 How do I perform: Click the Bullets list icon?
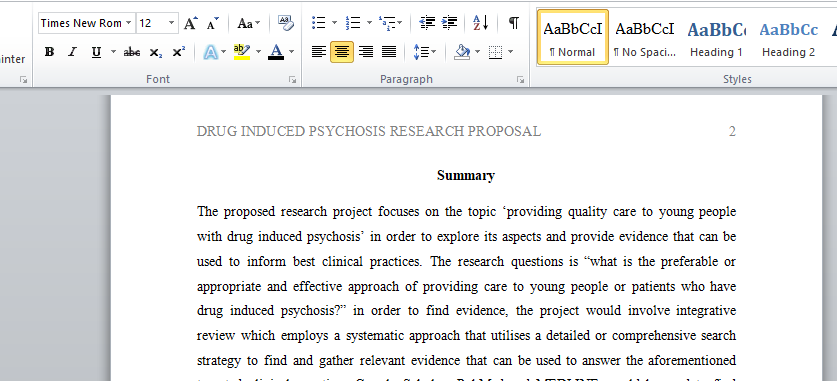319,23
